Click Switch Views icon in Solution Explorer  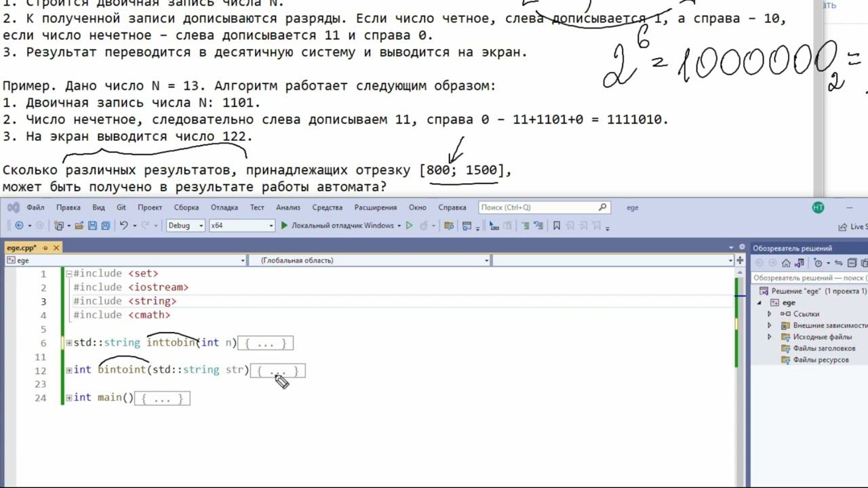[x=800, y=263]
